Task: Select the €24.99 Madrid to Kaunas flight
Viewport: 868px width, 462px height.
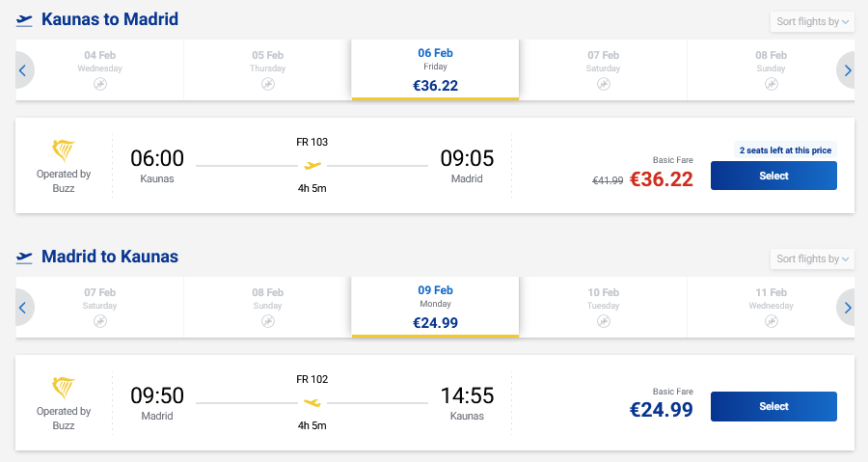Action: [773, 406]
